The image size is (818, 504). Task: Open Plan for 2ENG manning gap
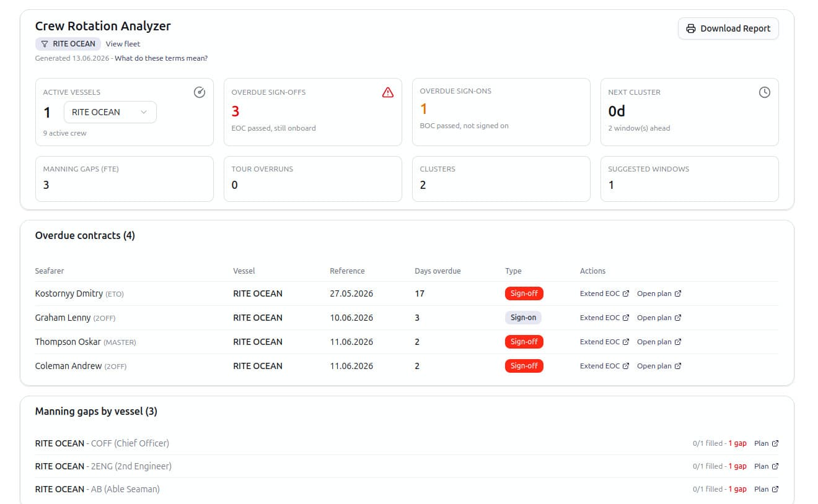pyautogui.click(x=767, y=466)
